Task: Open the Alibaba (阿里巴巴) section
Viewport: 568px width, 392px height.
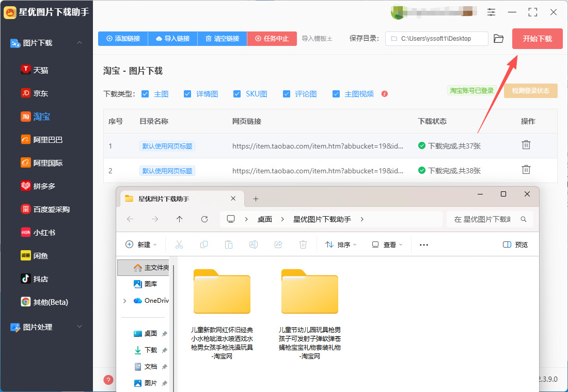Action: (42, 139)
